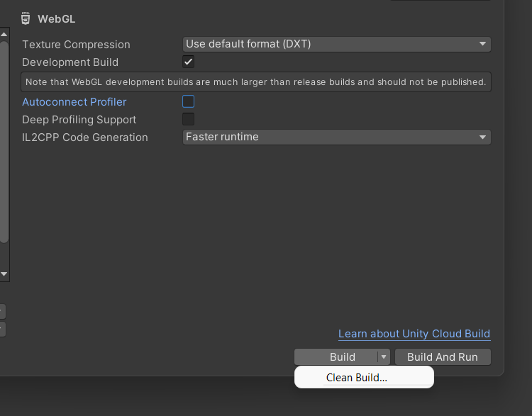The width and height of the screenshot is (532, 416).
Task: Toggle the Deep Profiling Support checkbox
Action: click(x=189, y=119)
